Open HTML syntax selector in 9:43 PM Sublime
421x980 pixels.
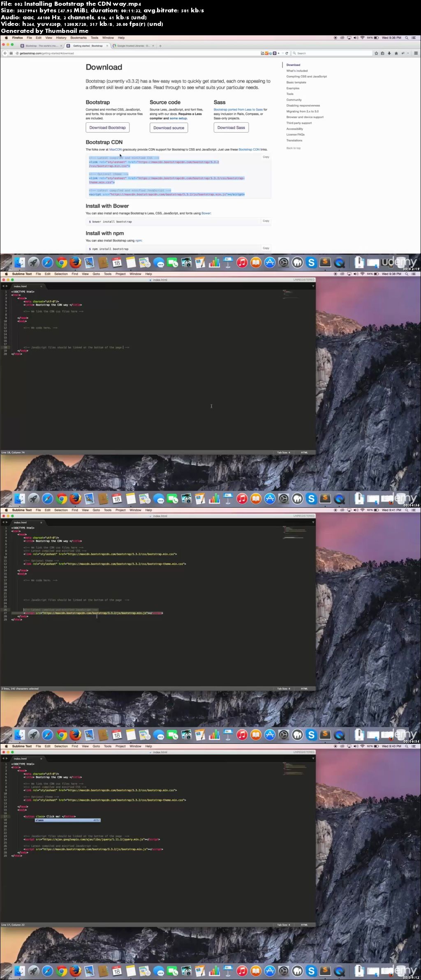point(304,925)
